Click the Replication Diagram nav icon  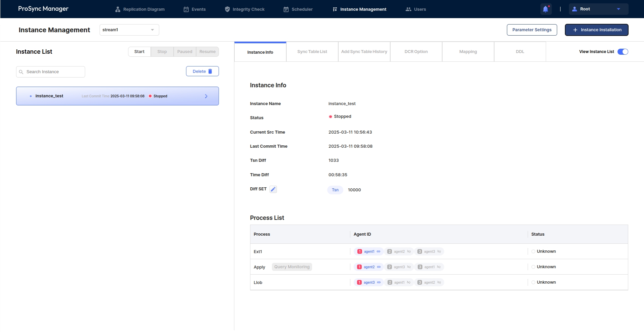tap(118, 9)
